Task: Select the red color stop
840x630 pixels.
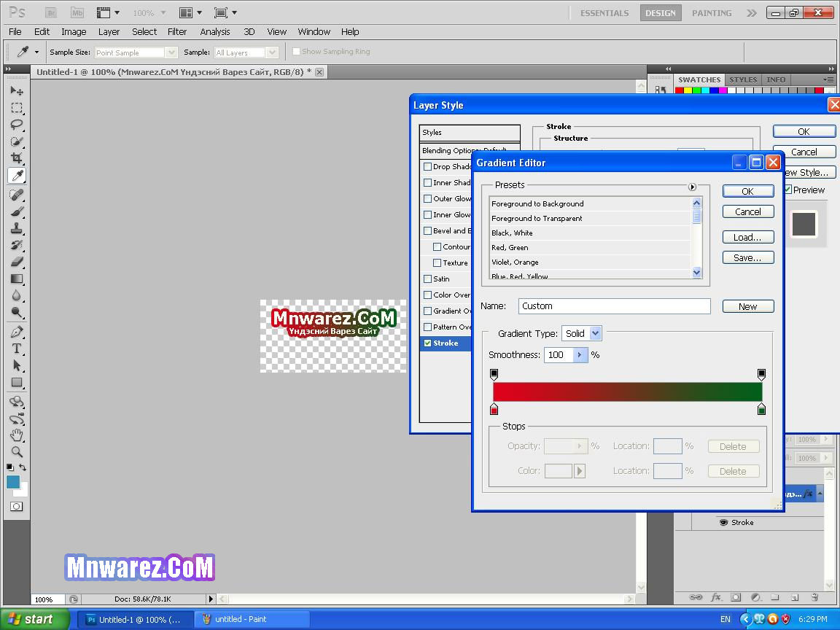Action: 494,409
